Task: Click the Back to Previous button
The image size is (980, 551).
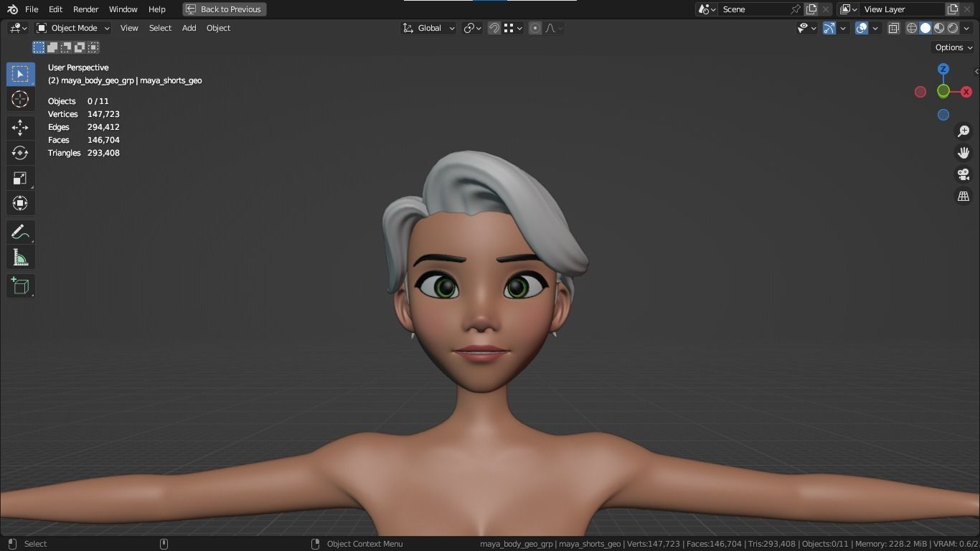Action: [x=225, y=9]
